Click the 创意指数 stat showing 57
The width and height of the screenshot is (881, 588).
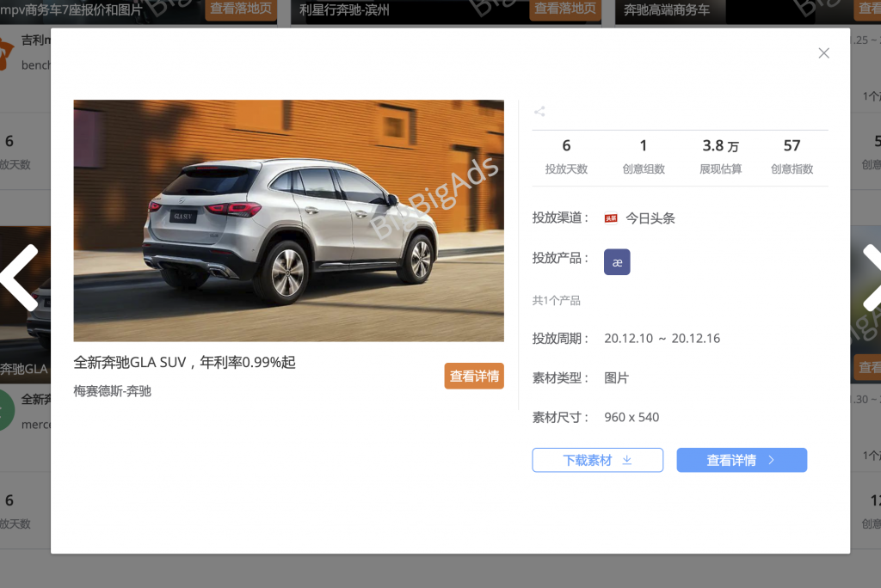792,156
